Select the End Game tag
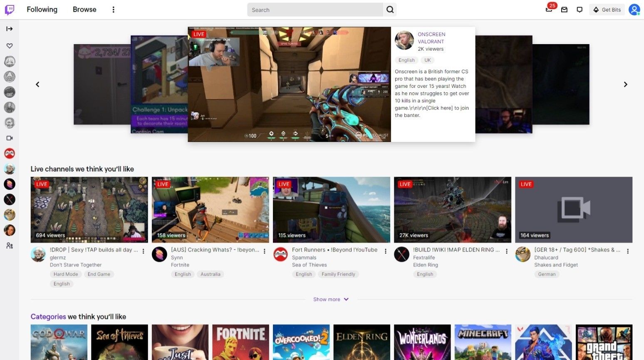Screen dimensions: 644x360 click(99, 274)
